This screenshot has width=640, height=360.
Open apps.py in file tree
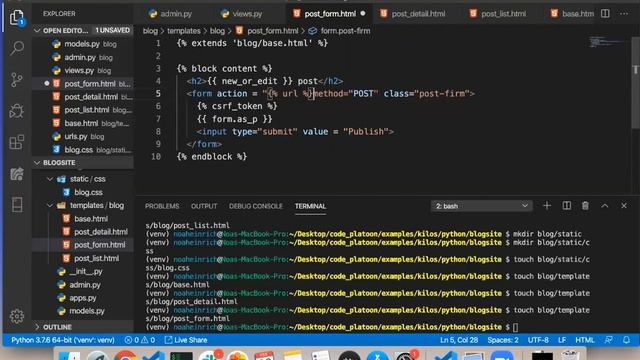83,298
